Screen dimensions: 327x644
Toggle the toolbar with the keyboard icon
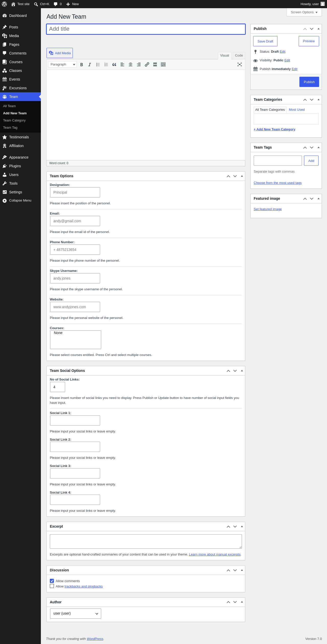[x=163, y=64]
